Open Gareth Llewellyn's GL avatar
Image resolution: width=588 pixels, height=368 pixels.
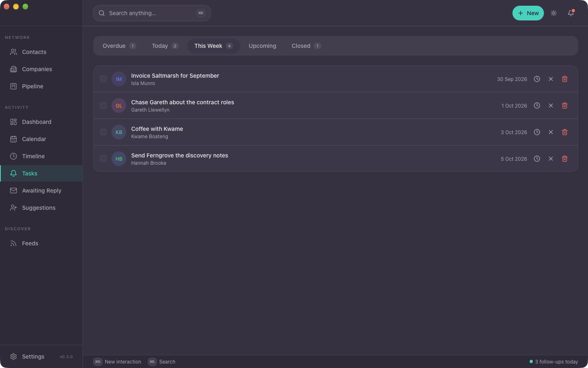119,105
